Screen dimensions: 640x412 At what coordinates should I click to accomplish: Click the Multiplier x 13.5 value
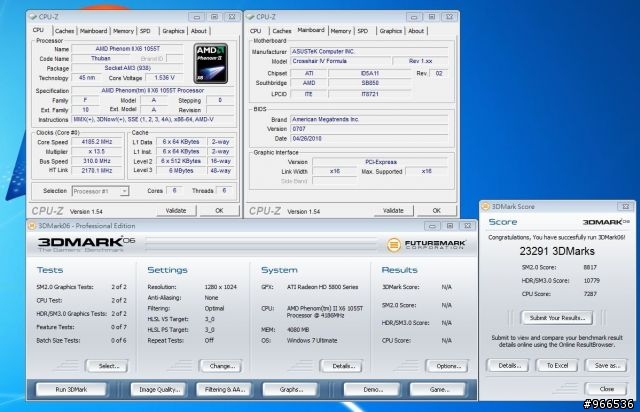point(97,151)
